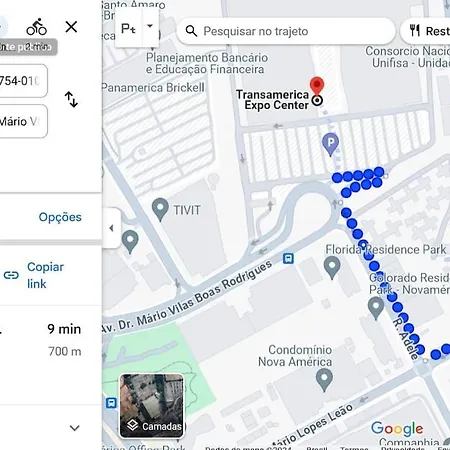
Task: Click the starting point input field
Action: pos(23,81)
